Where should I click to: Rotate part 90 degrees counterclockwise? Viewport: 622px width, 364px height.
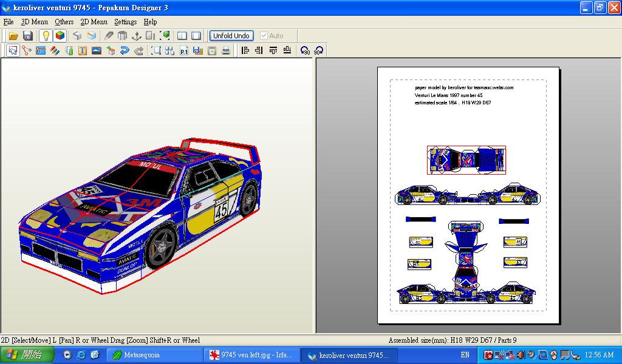pos(305,51)
